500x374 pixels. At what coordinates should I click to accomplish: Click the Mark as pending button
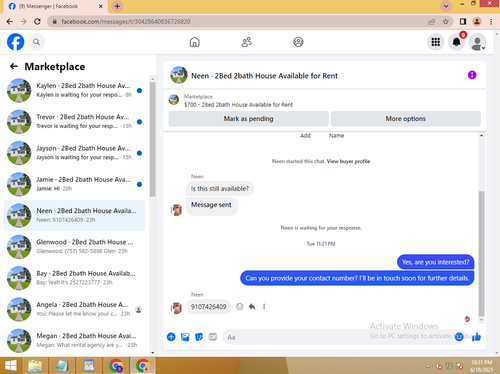[x=248, y=119]
